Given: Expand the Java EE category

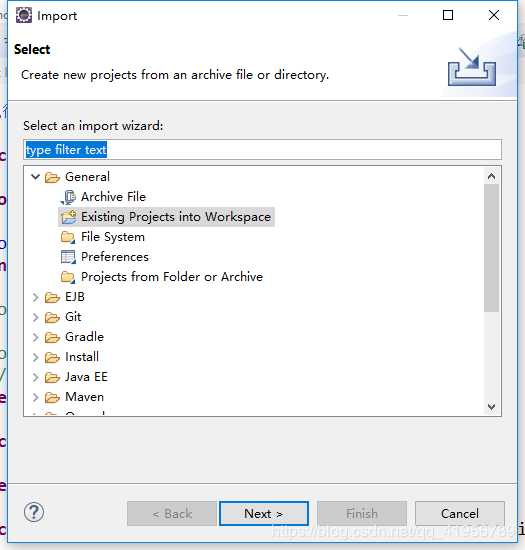Looking at the screenshot, I should [x=35, y=377].
